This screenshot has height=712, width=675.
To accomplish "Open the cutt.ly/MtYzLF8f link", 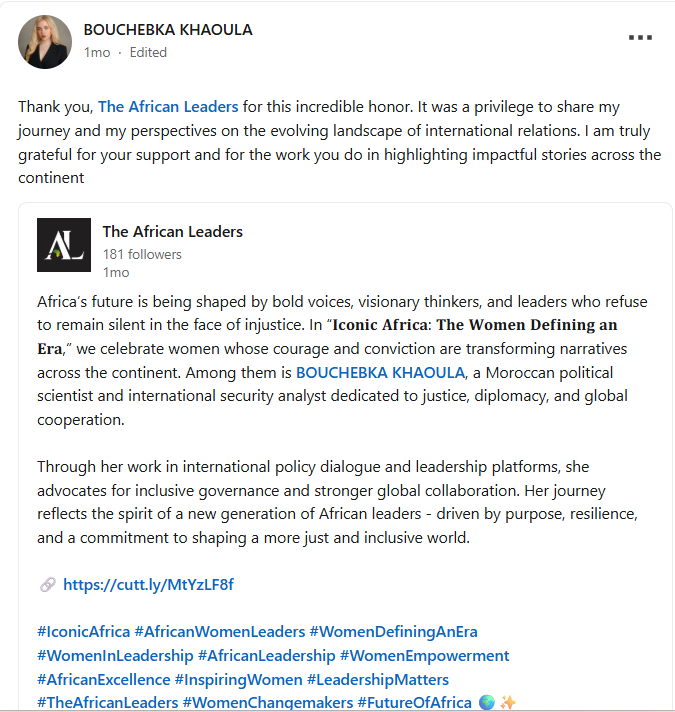I will tap(148, 584).
